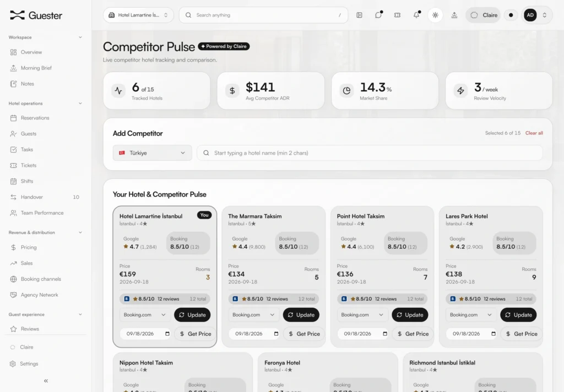Collapse the Guest experience section
564x392 pixels.
tap(80, 315)
